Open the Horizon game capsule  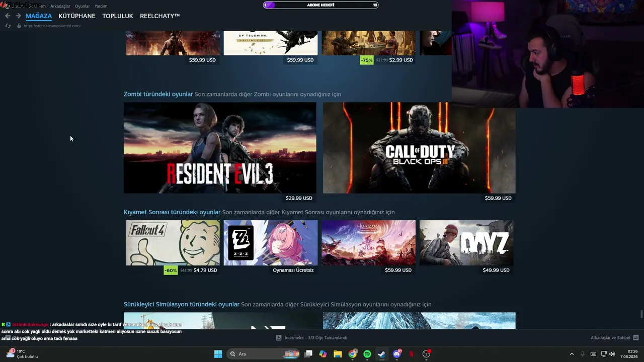tap(369, 243)
